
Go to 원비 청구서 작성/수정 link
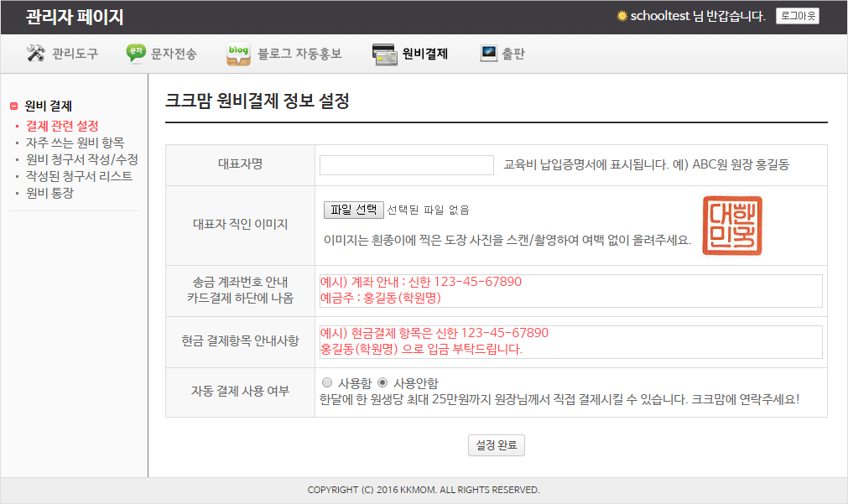pos(81,159)
